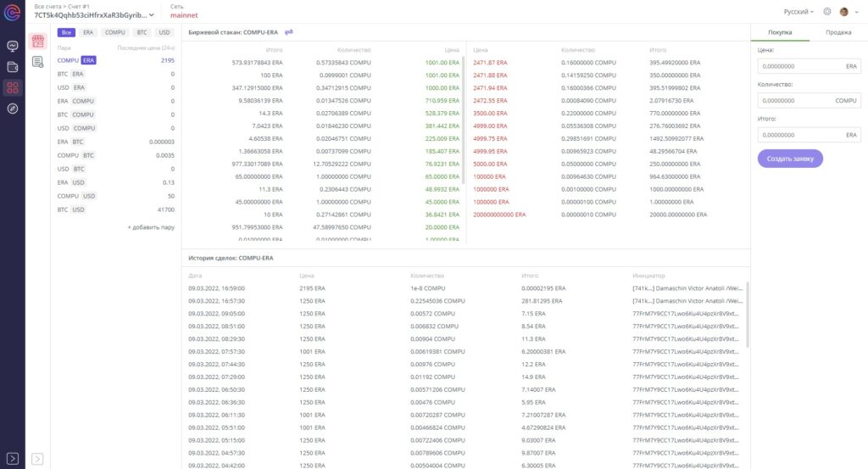The height and width of the screenshot is (469, 868).
Task: Click the '+ добавить пару' link
Action: pyautogui.click(x=151, y=227)
